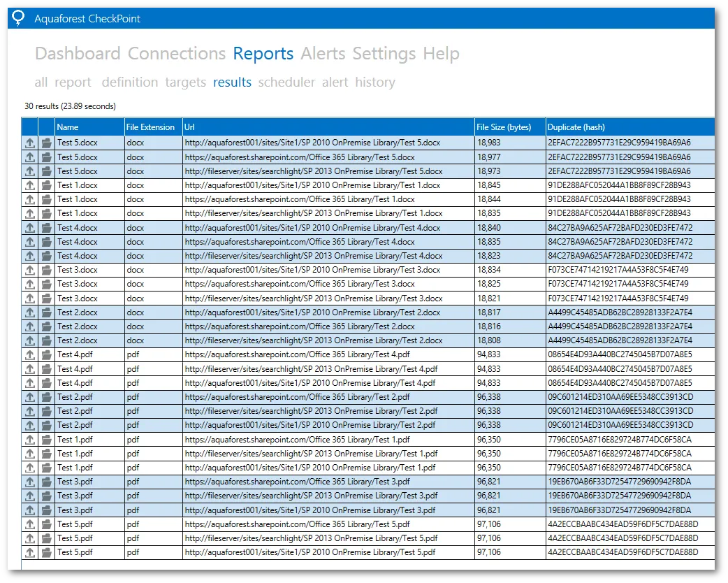This screenshot has width=728, height=583.
Task: Select the fileserver SP 2013 Test 2.pdf URL cell
Action: coord(328,411)
